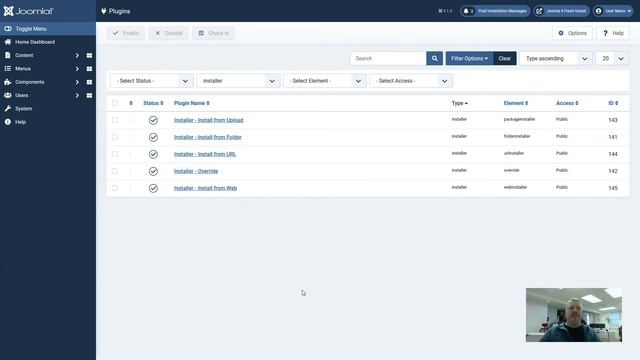Open the User Menu dropdown

click(x=613, y=11)
